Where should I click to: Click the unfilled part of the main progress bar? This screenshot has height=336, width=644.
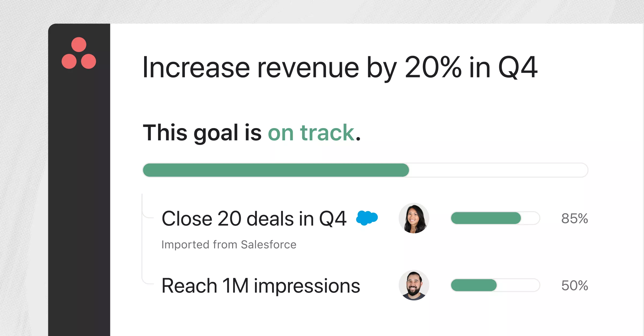(499, 170)
